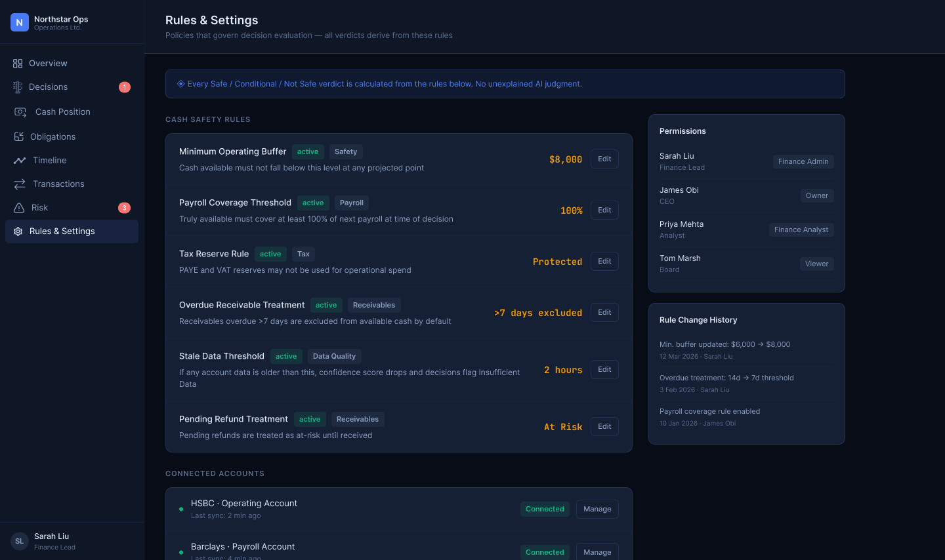Click the Finance Analyst role tag
The image size is (945, 560).
801,230
